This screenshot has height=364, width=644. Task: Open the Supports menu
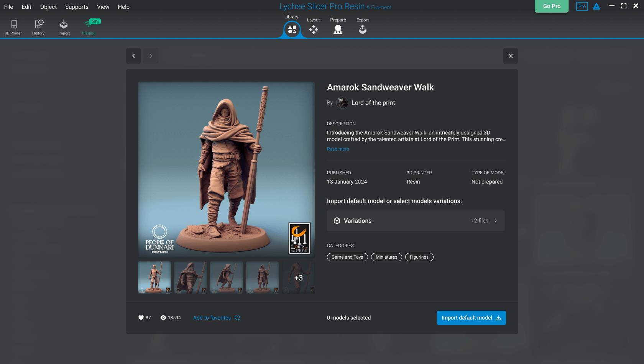(x=77, y=7)
